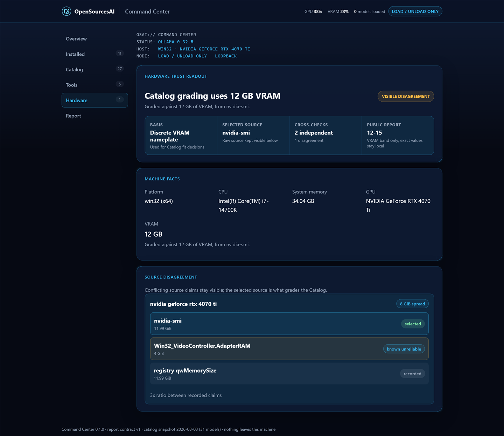Click the Discrete VRAM nameplate basis cell
The height and width of the screenshot is (436, 504).
coord(181,136)
